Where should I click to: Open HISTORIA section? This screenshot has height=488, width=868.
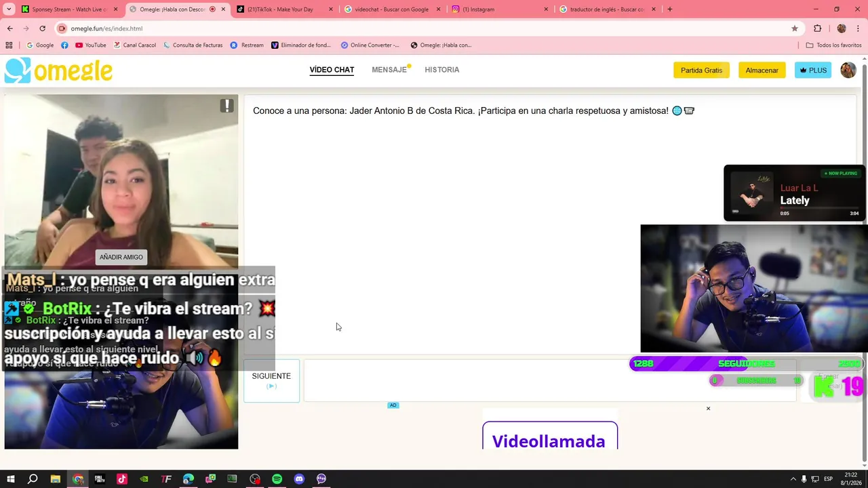click(x=442, y=70)
